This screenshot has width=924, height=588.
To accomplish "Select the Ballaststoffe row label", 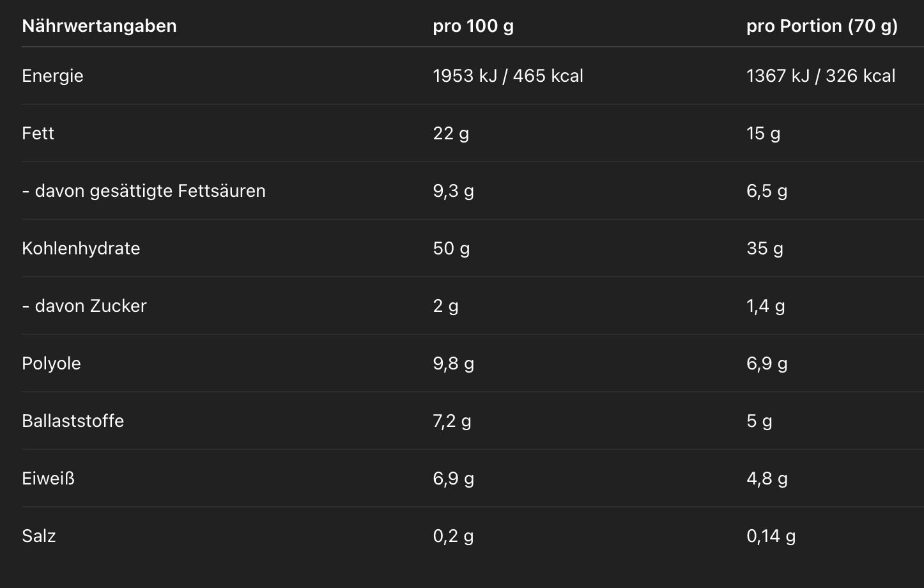I will 73,421.
